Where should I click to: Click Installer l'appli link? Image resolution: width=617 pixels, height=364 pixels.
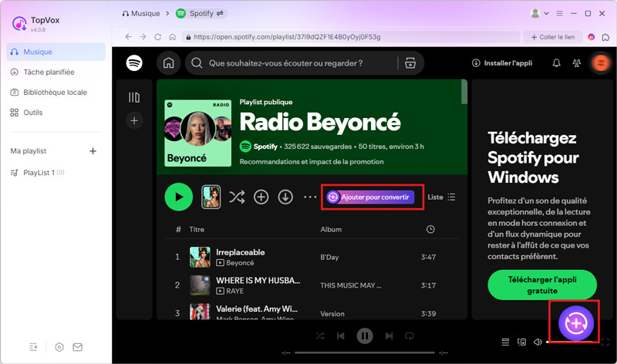click(x=502, y=63)
